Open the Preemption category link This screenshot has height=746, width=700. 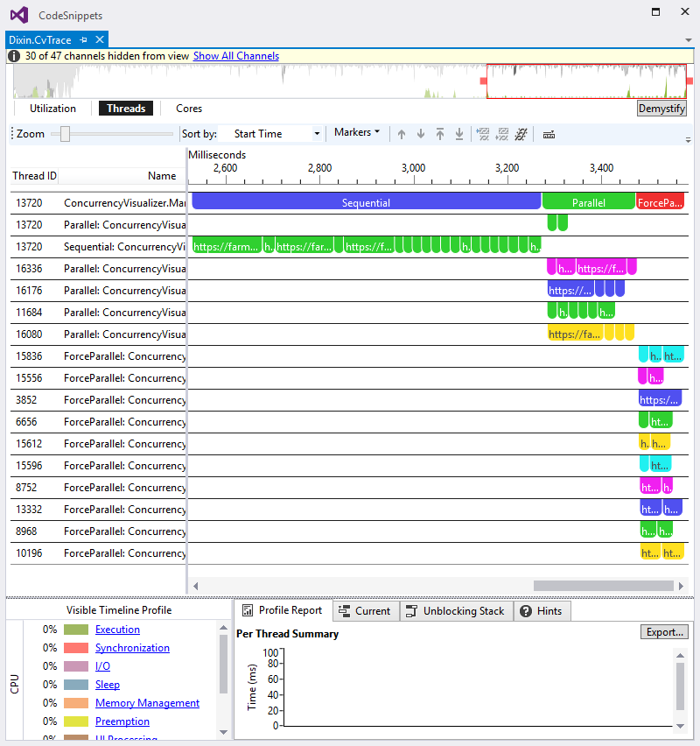click(122, 721)
